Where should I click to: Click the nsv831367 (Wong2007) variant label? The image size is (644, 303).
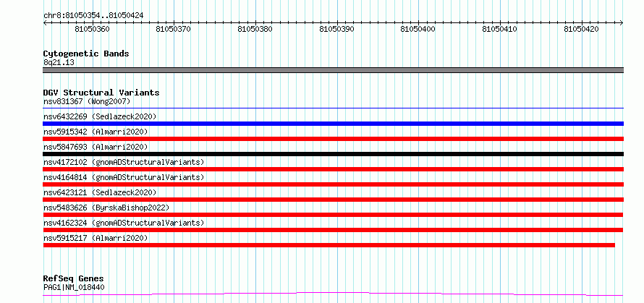[x=87, y=101]
